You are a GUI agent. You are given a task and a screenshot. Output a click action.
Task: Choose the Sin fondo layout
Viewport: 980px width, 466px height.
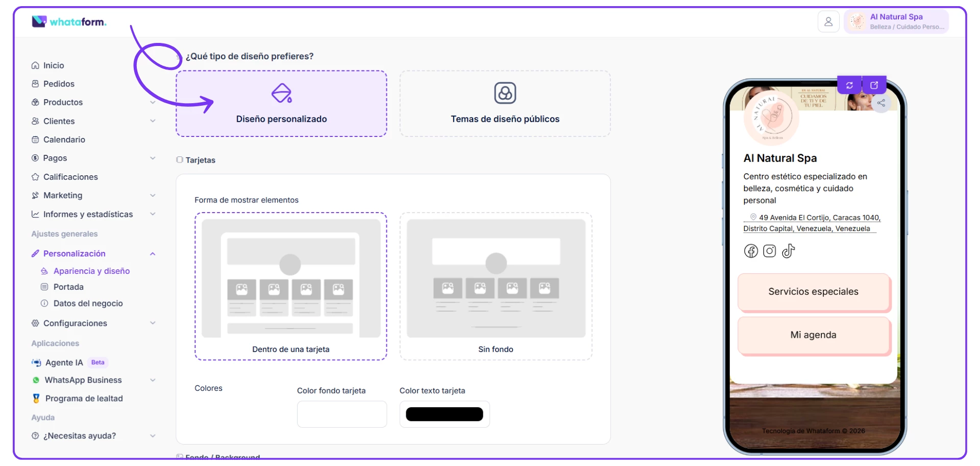point(496,286)
